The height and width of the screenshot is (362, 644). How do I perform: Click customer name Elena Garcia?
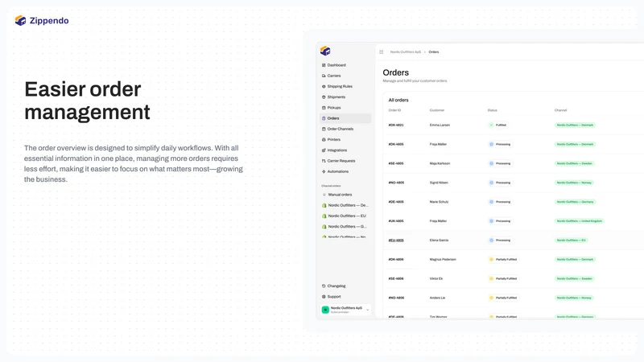(439, 241)
